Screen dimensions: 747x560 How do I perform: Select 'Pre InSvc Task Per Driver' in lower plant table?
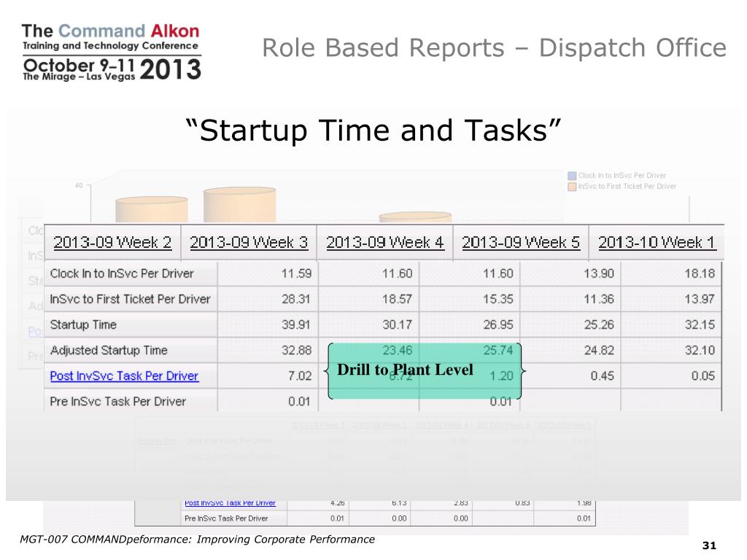(x=226, y=518)
